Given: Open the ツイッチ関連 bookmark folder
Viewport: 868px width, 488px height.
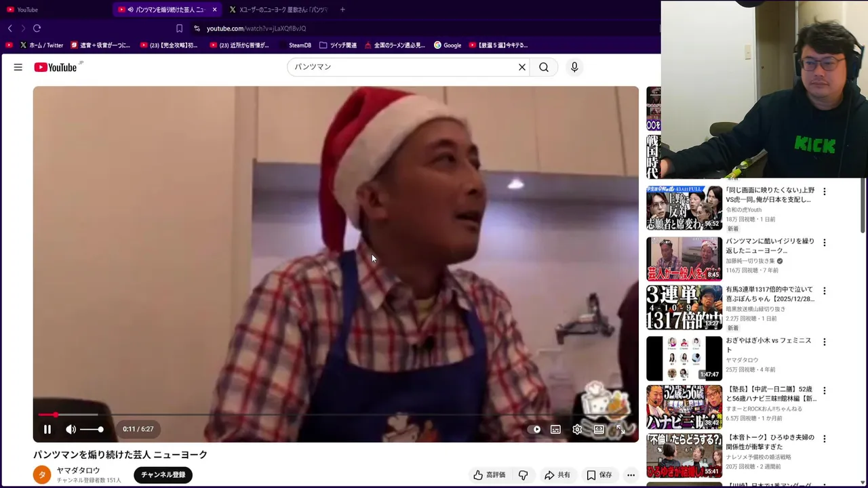Looking at the screenshot, I should [338, 45].
